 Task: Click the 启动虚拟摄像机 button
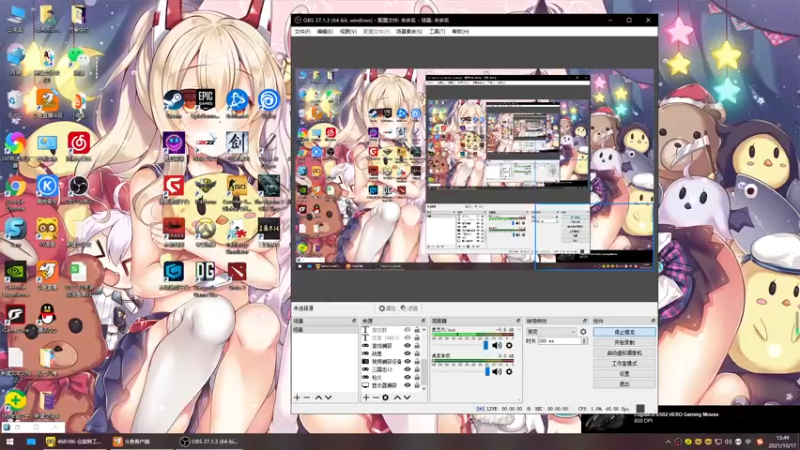click(x=624, y=353)
